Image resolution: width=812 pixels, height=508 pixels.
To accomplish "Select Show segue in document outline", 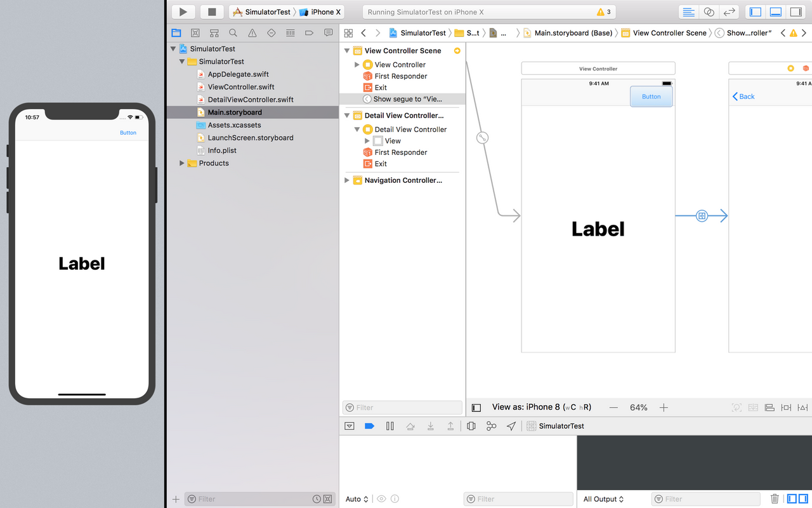I will (x=407, y=99).
